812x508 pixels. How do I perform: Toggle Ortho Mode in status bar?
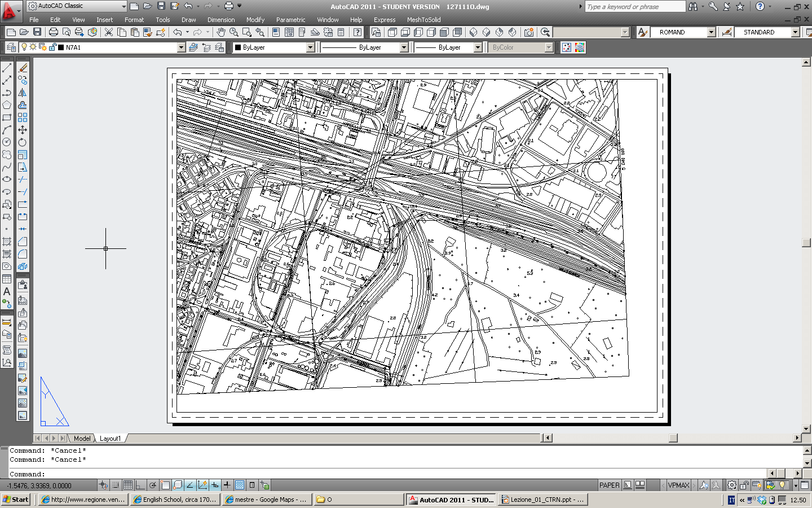click(140, 485)
